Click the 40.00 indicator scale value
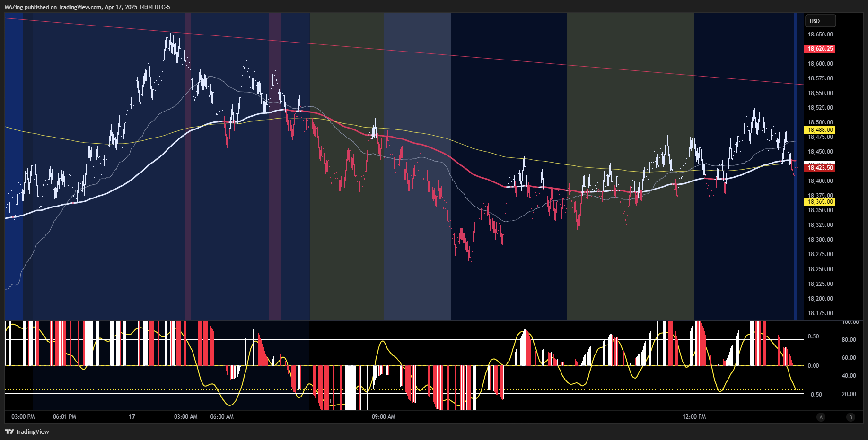Image resolution: width=868 pixels, height=440 pixels. tap(849, 376)
